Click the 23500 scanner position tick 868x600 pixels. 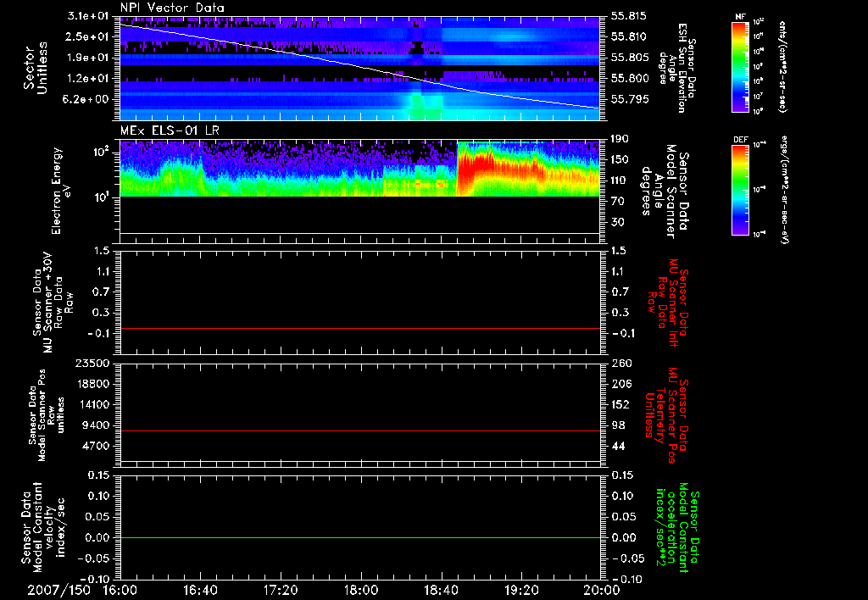[92, 363]
